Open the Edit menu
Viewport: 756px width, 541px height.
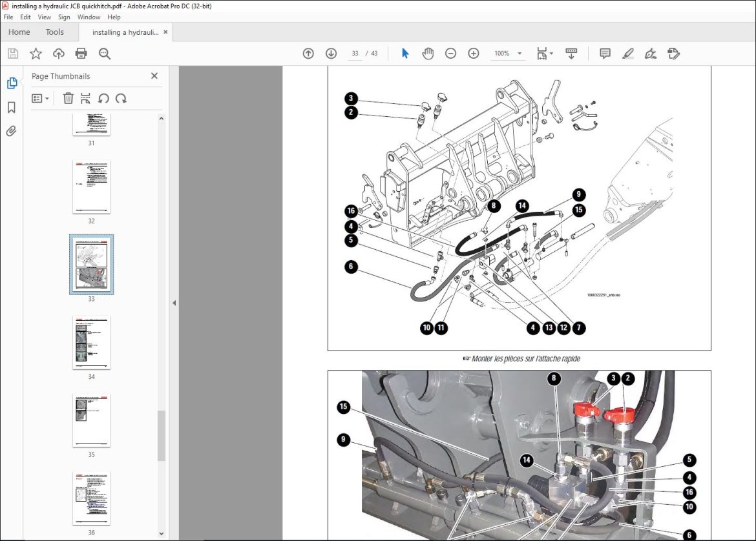[x=26, y=17]
